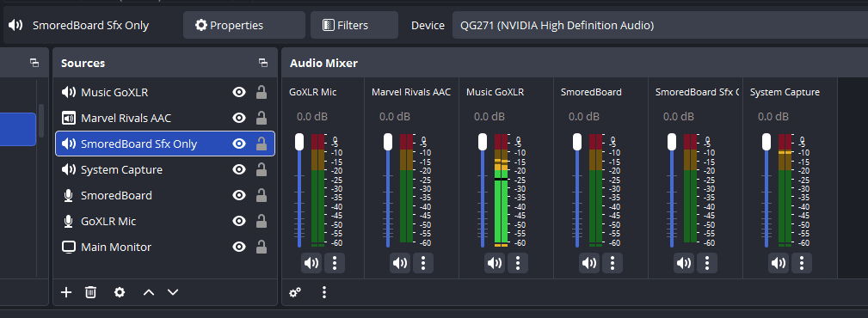Image resolution: width=868 pixels, height=318 pixels.
Task: Select the Main Monitor source
Action: pos(165,247)
